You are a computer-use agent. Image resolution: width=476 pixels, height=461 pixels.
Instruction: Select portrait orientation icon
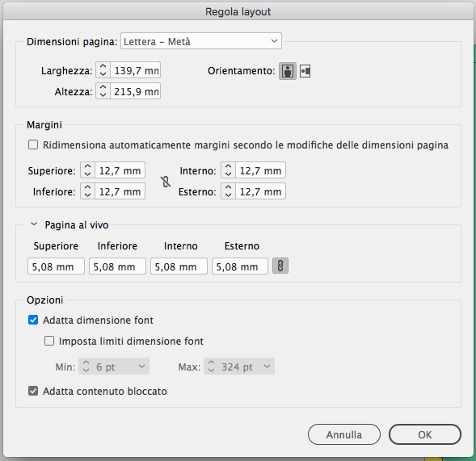pyautogui.click(x=288, y=71)
